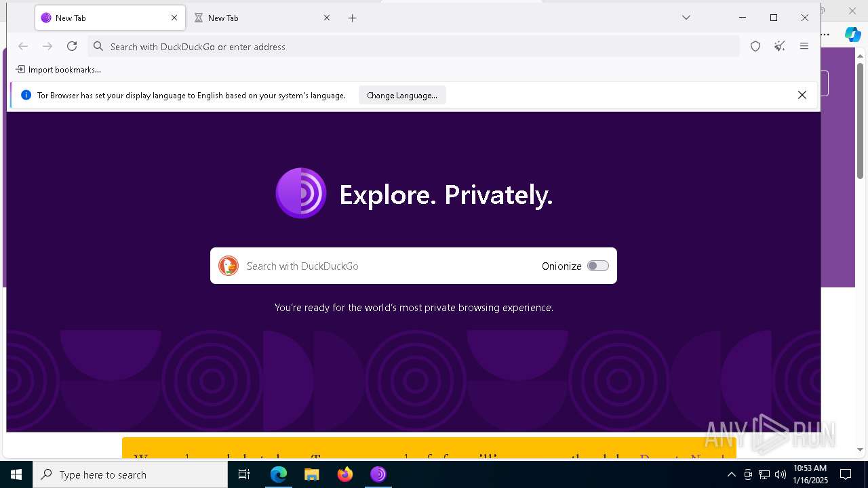This screenshot has width=868, height=488.
Task: Click Import bookmarks in bookmarks toolbar
Action: click(58, 69)
